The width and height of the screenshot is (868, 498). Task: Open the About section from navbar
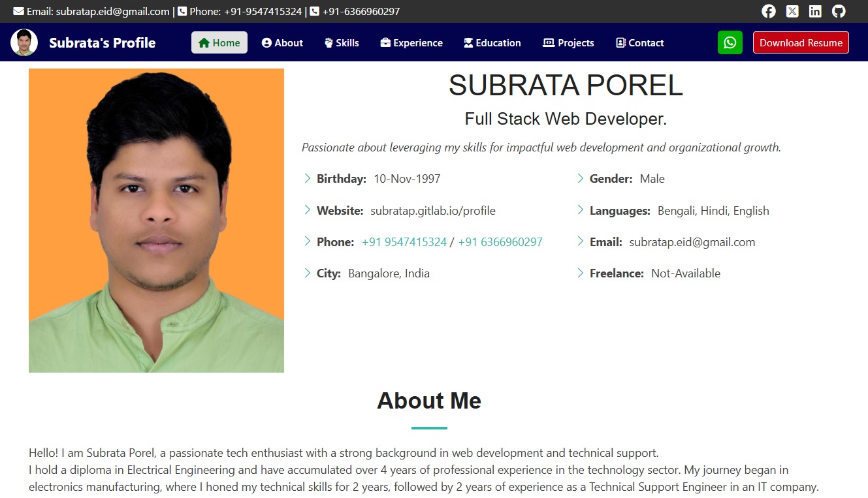tap(282, 42)
